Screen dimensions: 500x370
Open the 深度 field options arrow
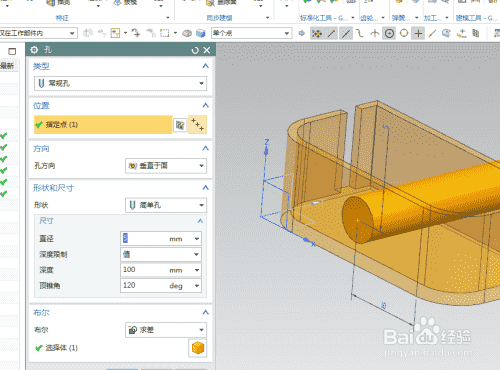point(197,270)
